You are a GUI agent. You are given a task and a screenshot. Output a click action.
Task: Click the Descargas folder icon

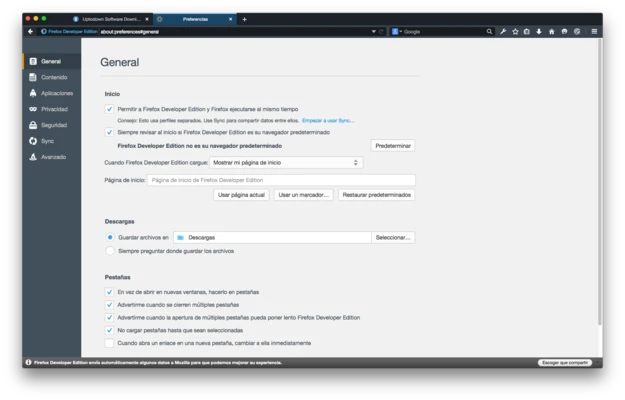coord(180,237)
